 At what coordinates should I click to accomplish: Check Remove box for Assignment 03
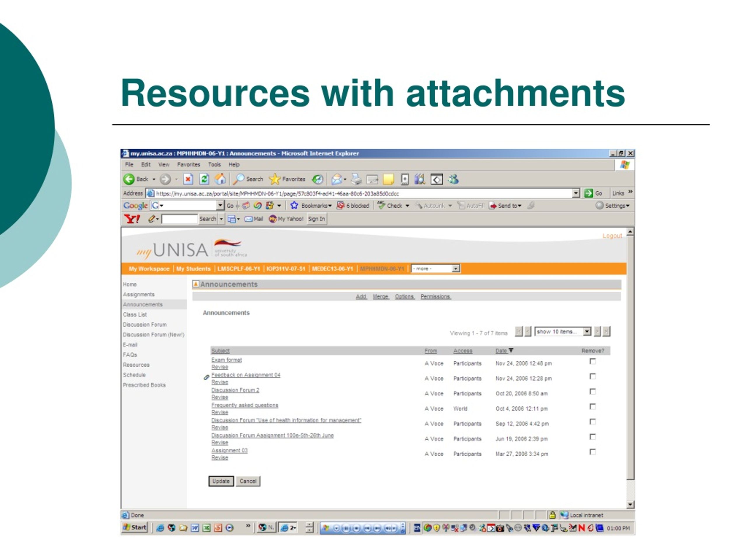[x=593, y=452]
